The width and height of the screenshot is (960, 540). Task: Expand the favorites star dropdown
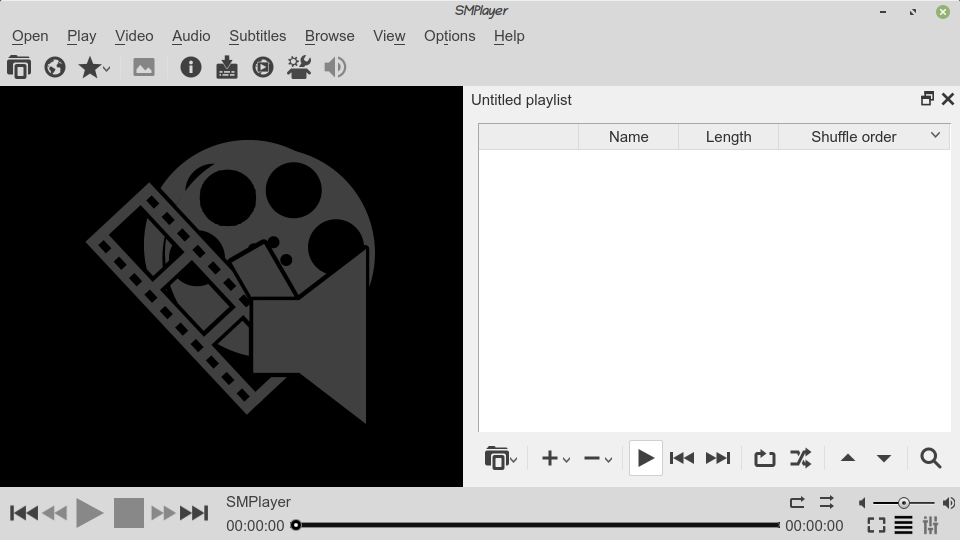pos(94,67)
